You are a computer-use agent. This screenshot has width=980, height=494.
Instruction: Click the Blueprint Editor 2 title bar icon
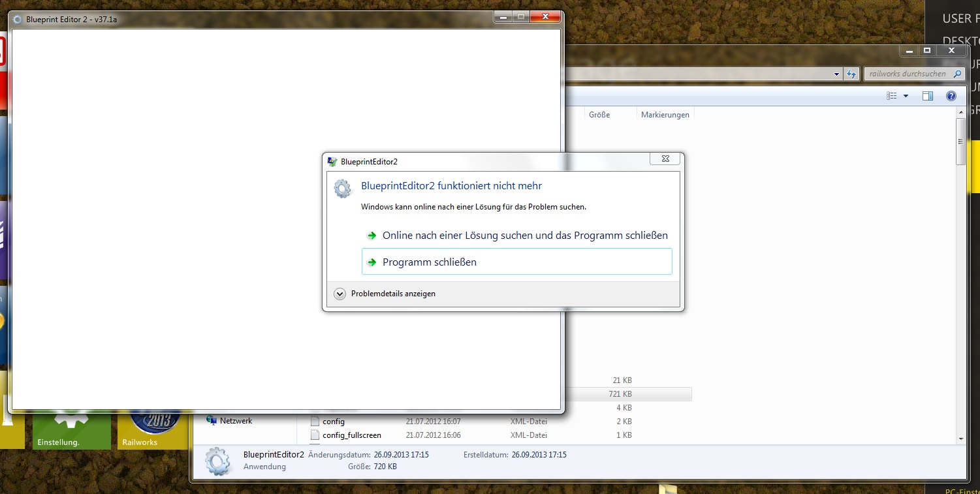tap(17, 19)
